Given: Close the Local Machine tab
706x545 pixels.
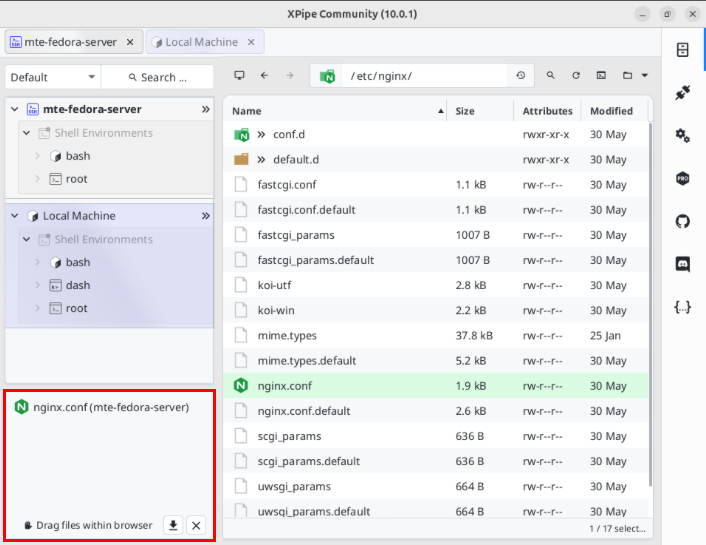Looking at the screenshot, I should point(251,42).
